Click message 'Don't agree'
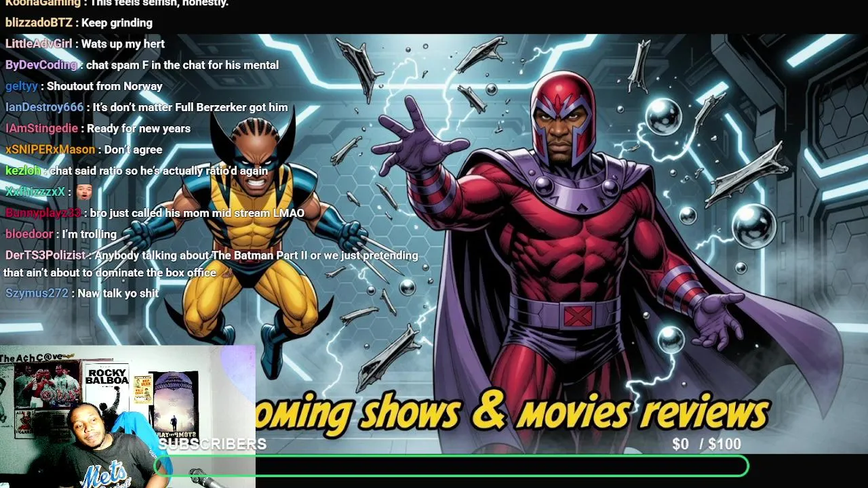Screen dimensions: 868x488 (133, 149)
